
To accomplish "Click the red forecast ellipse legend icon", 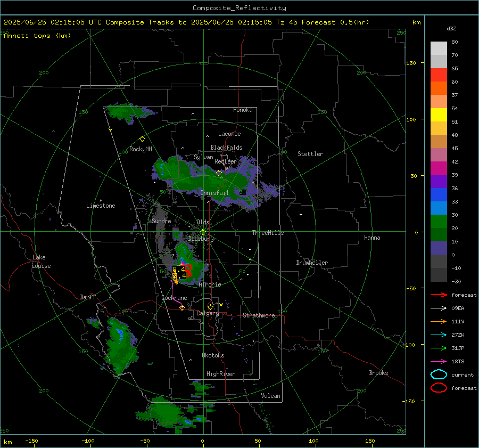I will pyautogui.click(x=439, y=388).
